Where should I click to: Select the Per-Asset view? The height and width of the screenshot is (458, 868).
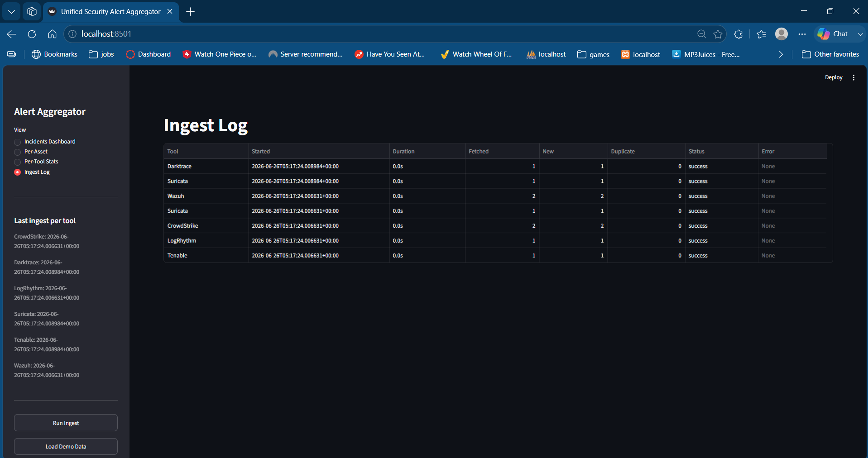coord(31,152)
